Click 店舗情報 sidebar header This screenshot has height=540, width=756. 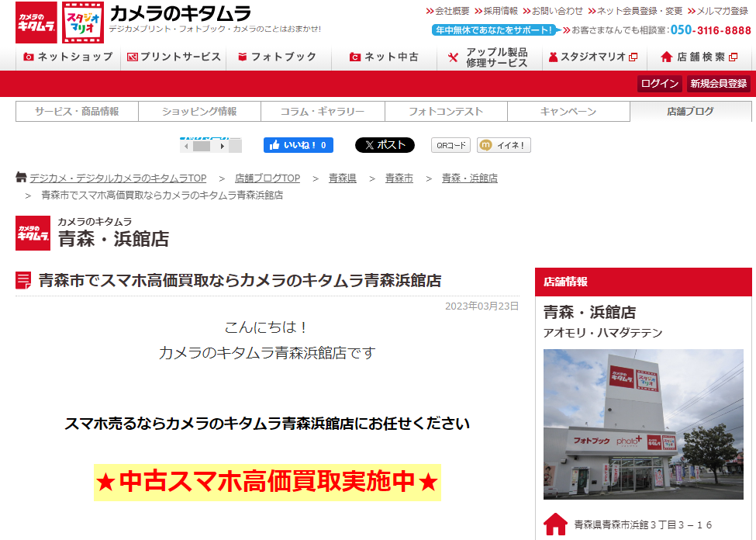point(643,282)
